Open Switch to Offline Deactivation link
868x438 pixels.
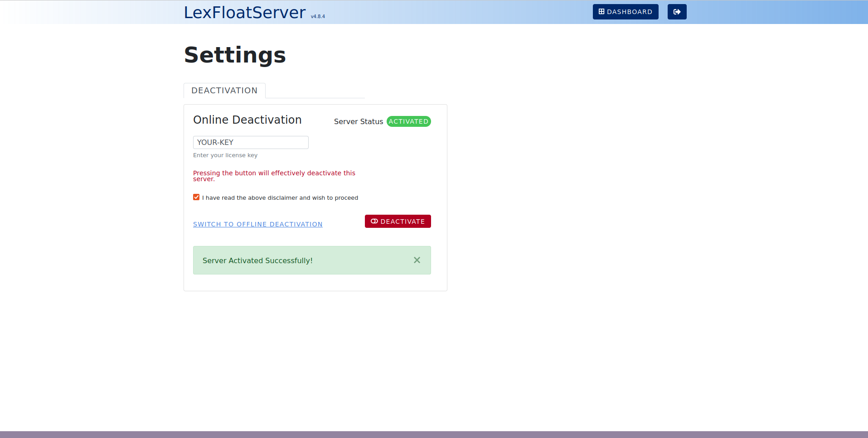click(258, 224)
